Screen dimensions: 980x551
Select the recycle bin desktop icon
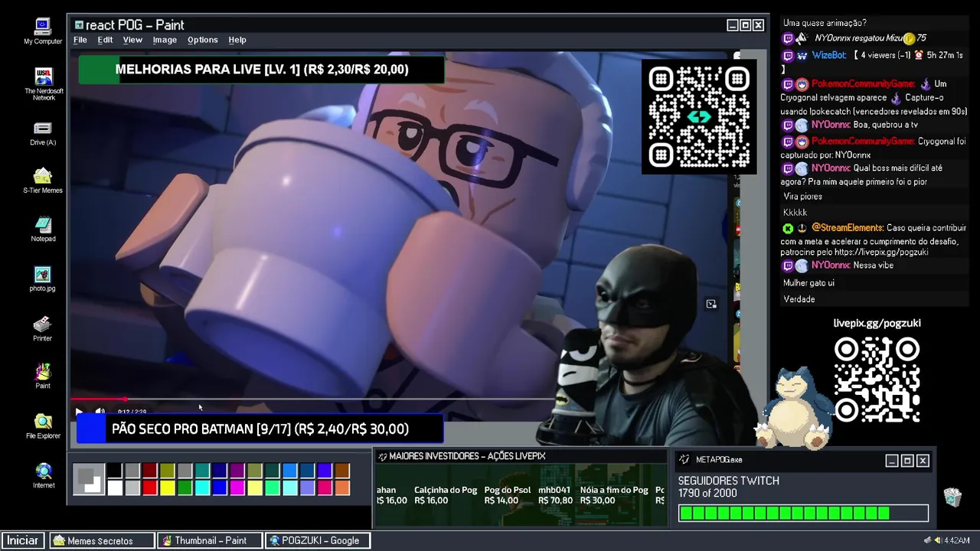(x=952, y=497)
